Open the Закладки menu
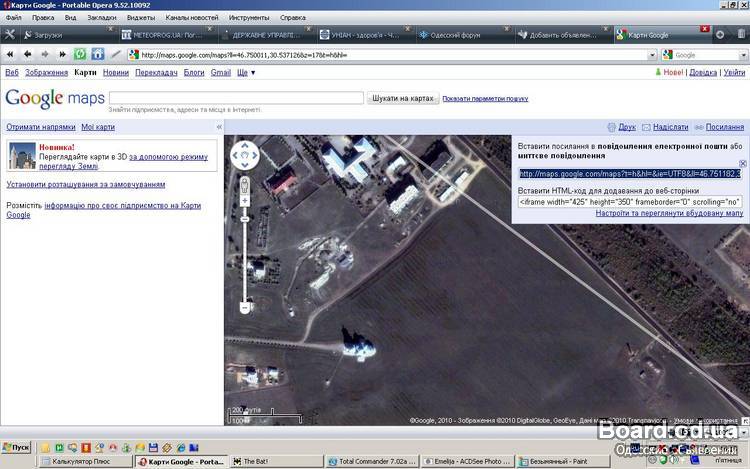The height and width of the screenshot is (469, 750). click(x=102, y=18)
